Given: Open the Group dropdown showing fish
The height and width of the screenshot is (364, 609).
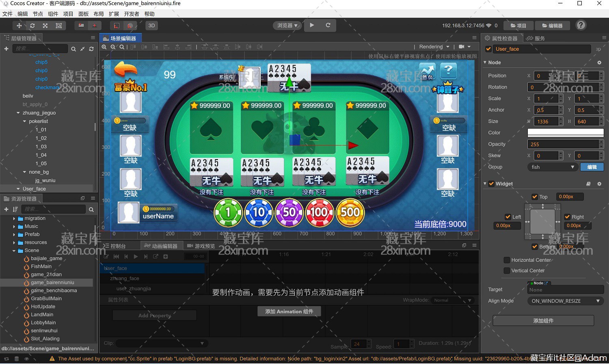Looking at the screenshot, I should point(552,167).
